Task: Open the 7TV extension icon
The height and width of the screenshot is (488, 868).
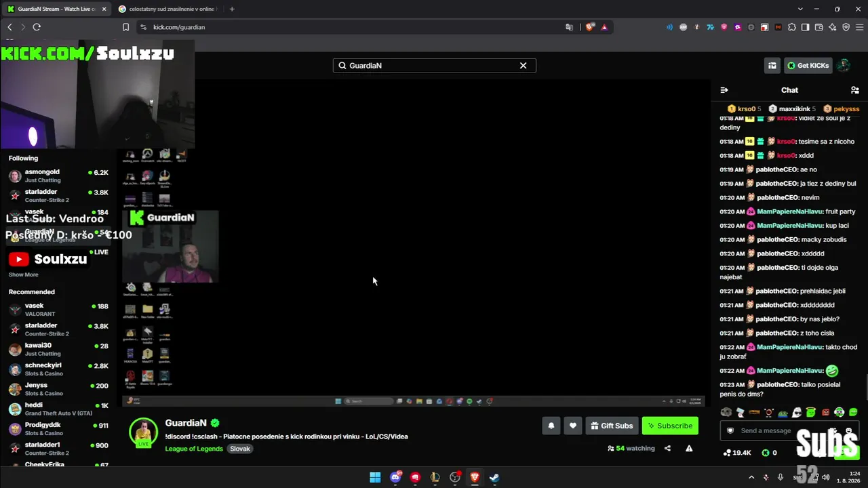Action: point(710,27)
